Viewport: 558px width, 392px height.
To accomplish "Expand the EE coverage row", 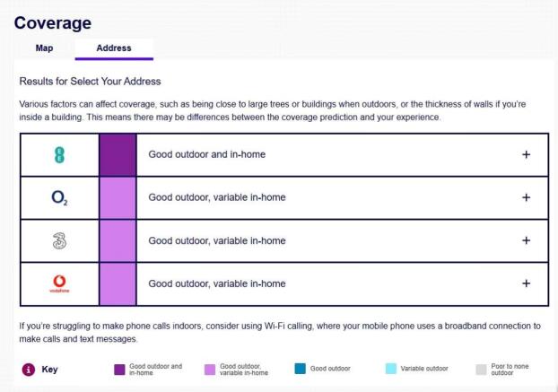I will pos(526,154).
